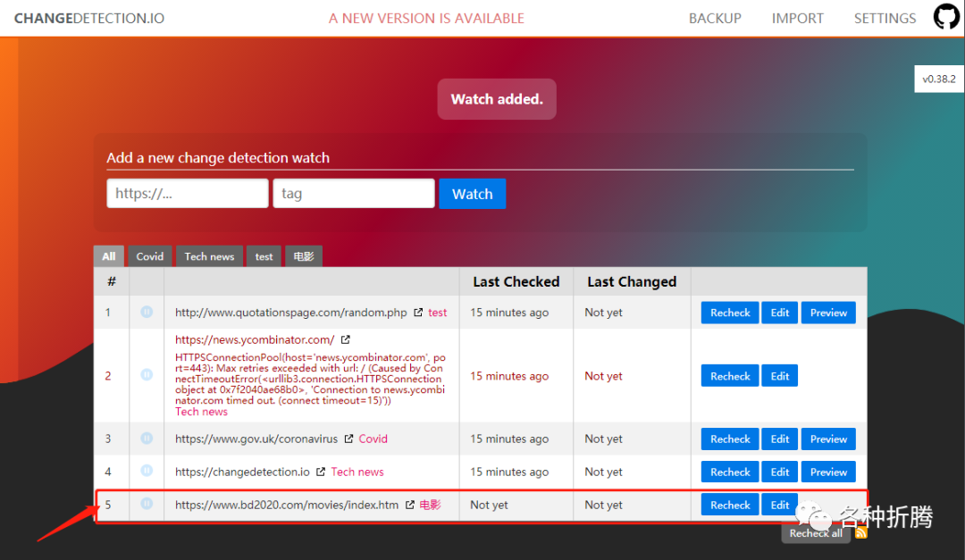Open the RSS feed icon
965x560 pixels.
(861, 532)
